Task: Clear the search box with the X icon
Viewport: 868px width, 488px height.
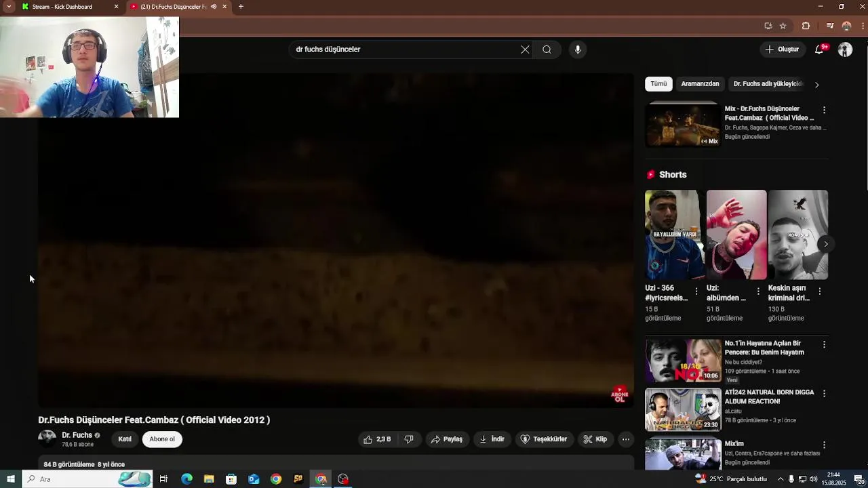Action: (525, 49)
